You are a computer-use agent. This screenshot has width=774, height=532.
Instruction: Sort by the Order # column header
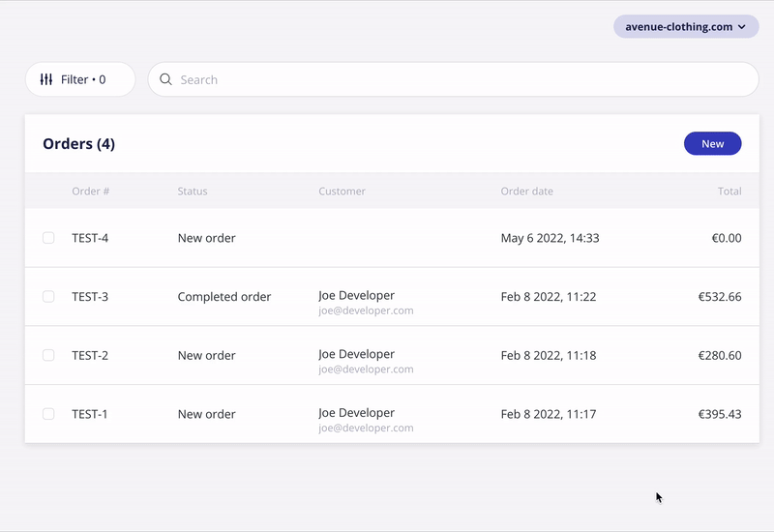[91, 191]
